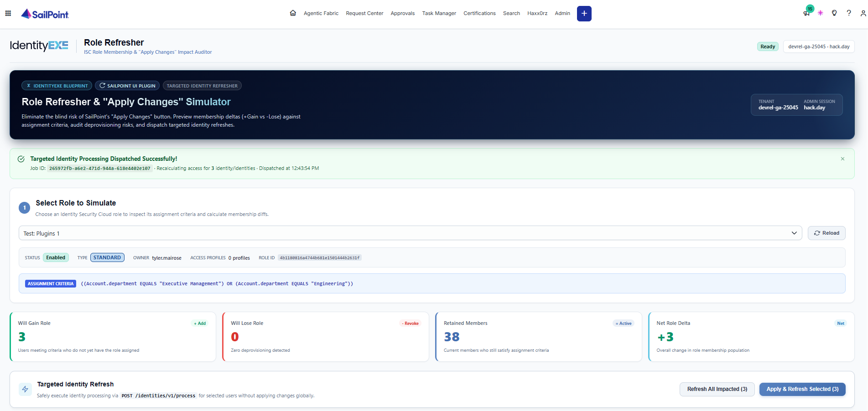Click Apply & Refresh Selected (3)
Image resolution: width=868 pixels, height=411 pixels.
tap(802, 389)
